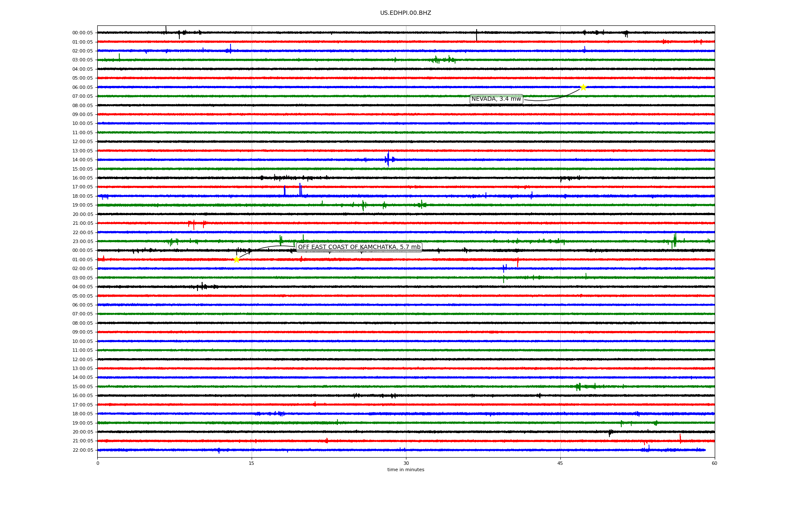Click the first 14:00:05 time label
Image resolution: width=812 pixels, height=508 pixels.
[x=82, y=160]
